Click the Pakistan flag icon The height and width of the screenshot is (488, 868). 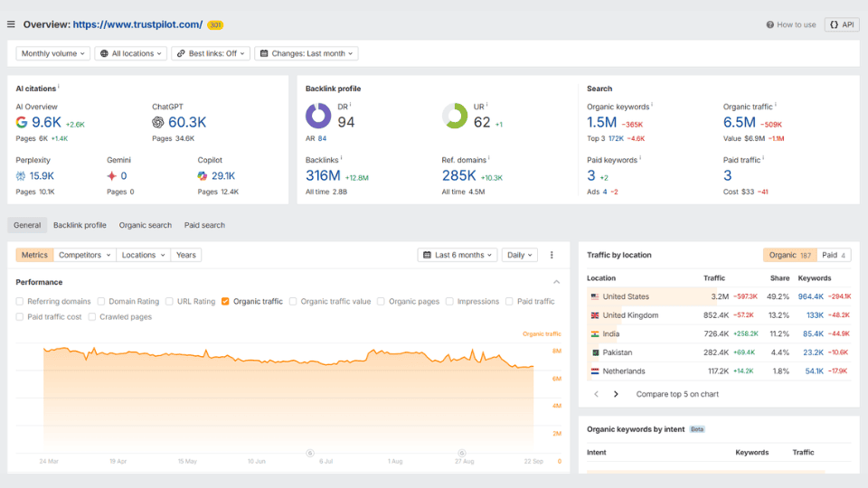tap(595, 352)
